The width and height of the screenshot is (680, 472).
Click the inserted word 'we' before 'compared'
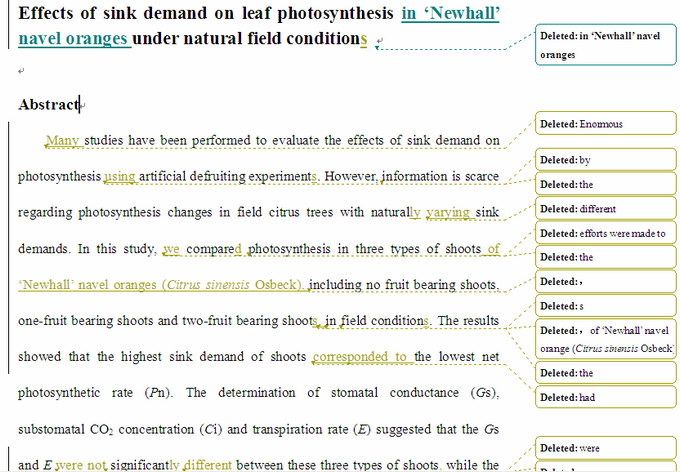(x=171, y=249)
